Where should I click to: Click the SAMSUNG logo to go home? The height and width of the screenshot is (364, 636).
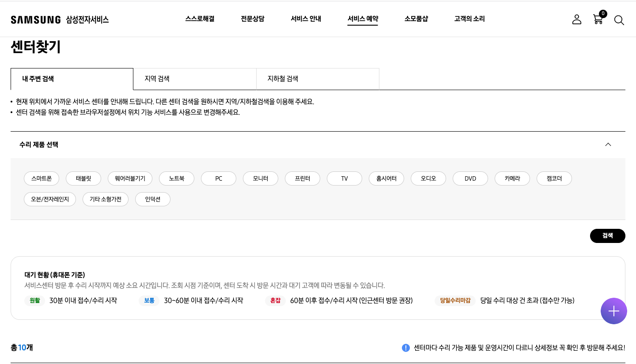coord(36,19)
